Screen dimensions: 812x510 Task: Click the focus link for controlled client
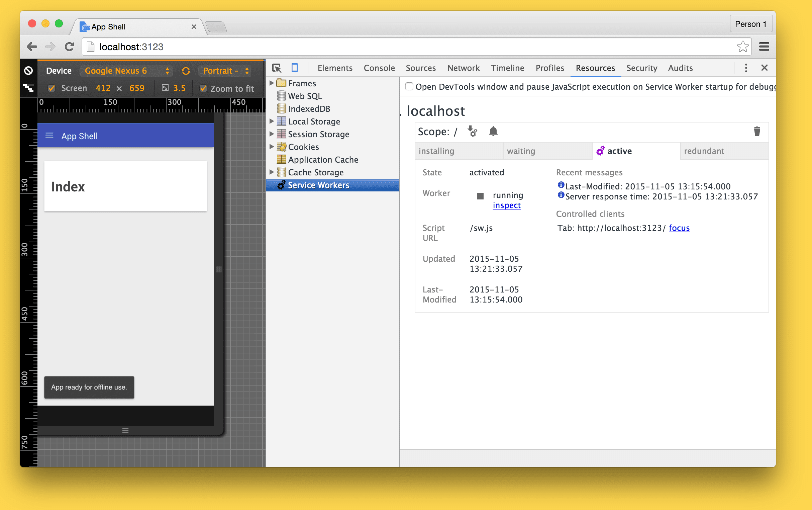coord(679,228)
